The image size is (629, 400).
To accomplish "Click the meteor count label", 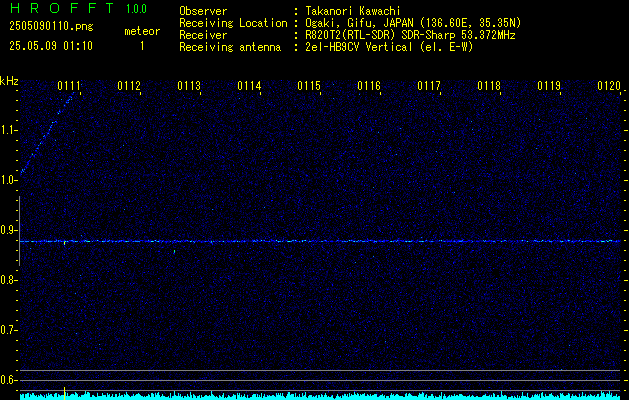I will (142, 31).
